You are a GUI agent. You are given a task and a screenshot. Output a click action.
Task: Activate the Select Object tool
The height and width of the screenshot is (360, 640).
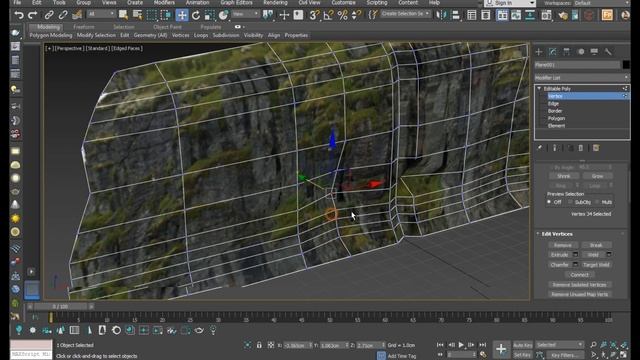(x=123, y=15)
